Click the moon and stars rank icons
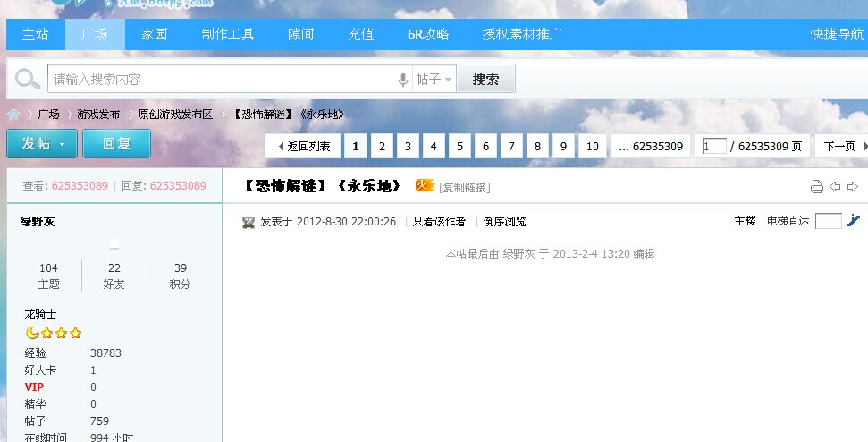868x442 pixels. coord(54,333)
